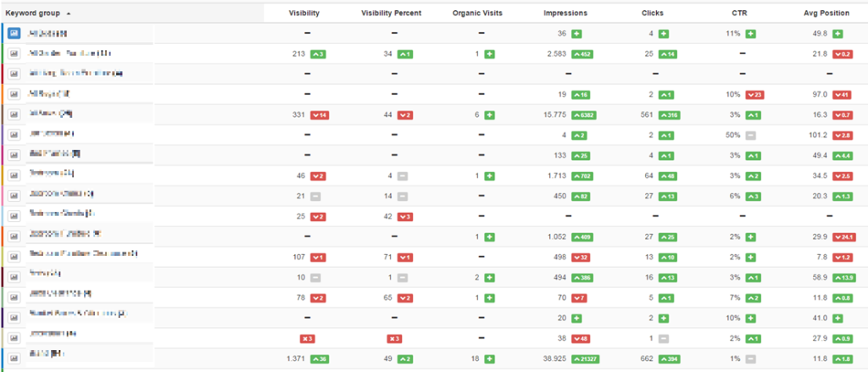The height and width of the screenshot is (372, 868).
Task: Sort by the Impressions column header
Action: (x=565, y=14)
